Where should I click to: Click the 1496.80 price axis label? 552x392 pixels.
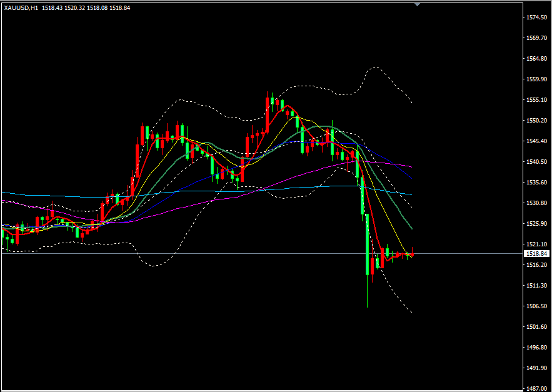536,347
